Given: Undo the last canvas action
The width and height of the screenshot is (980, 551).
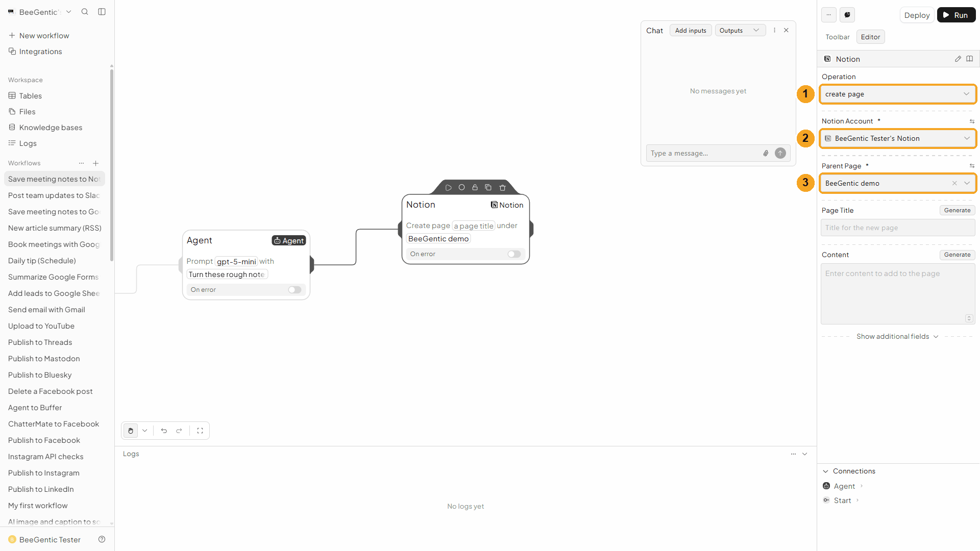Looking at the screenshot, I should (164, 431).
